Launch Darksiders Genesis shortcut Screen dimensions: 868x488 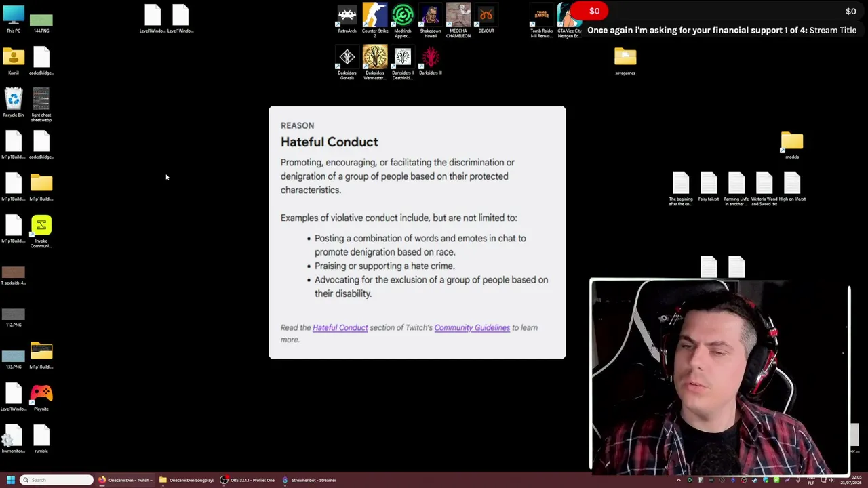point(347,63)
